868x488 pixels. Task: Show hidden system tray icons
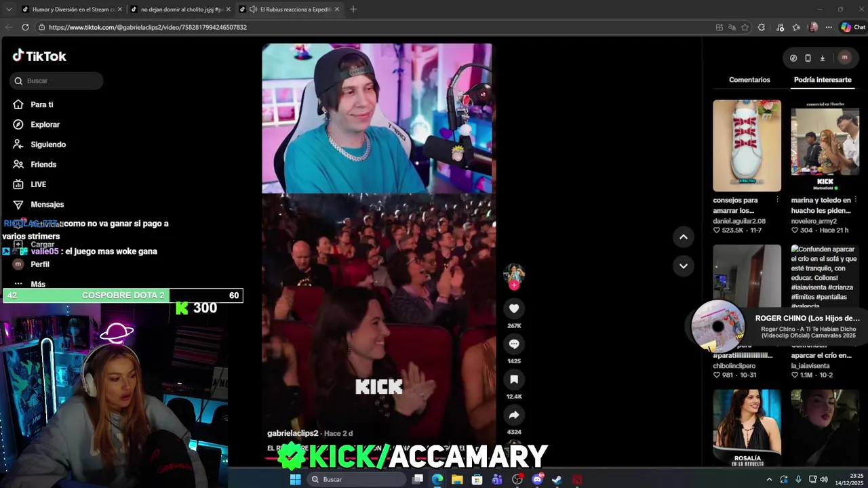click(x=769, y=479)
